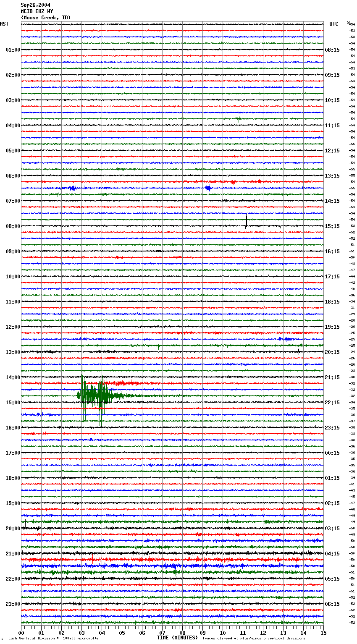Image resolution: width=357 pixels, height=644 pixels.
Task: Select the station code MCID EHZ WY
Action: pos(37,11)
